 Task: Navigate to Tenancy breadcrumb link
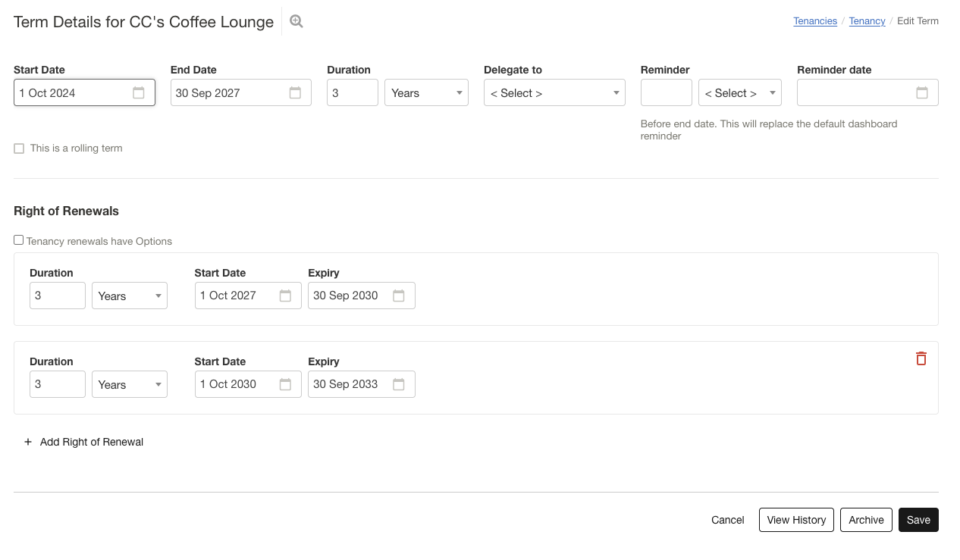[867, 21]
